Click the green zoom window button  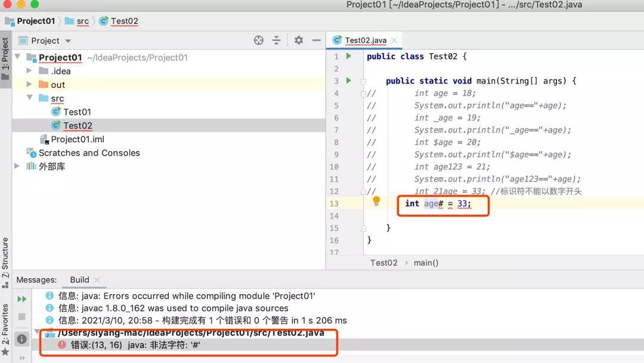pos(35,4)
